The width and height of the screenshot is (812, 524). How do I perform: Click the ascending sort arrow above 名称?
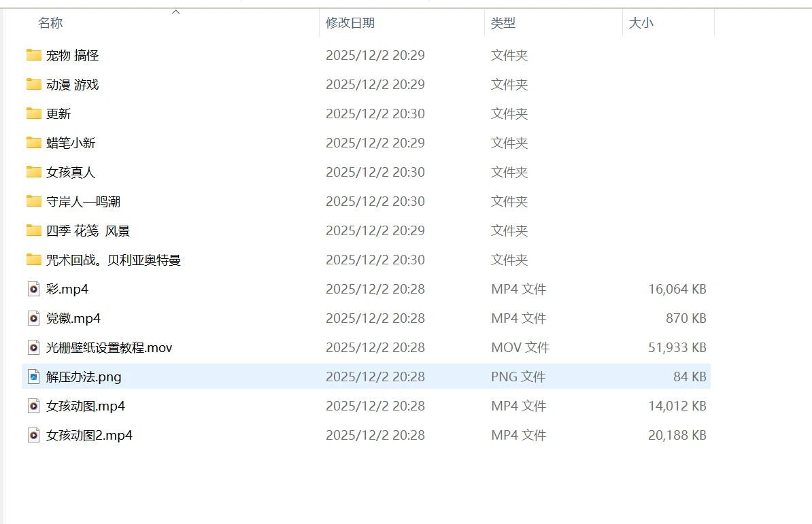pos(175,11)
